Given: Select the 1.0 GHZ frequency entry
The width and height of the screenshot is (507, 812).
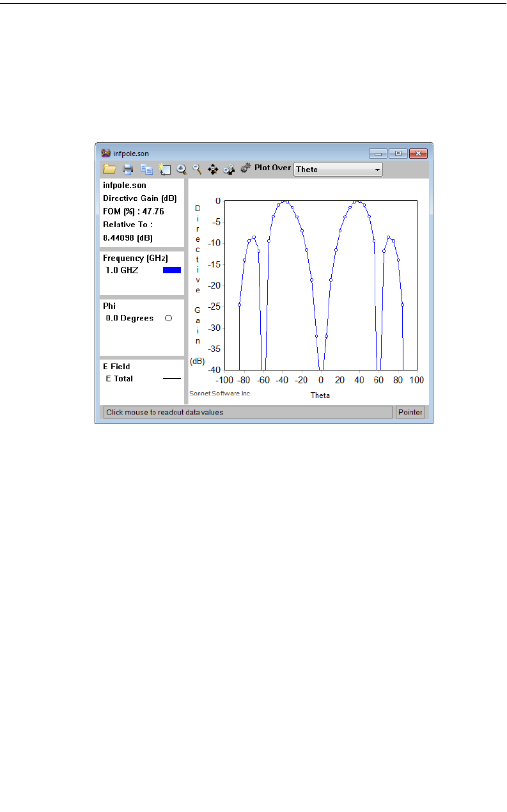Looking at the screenshot, I should 122,270.
